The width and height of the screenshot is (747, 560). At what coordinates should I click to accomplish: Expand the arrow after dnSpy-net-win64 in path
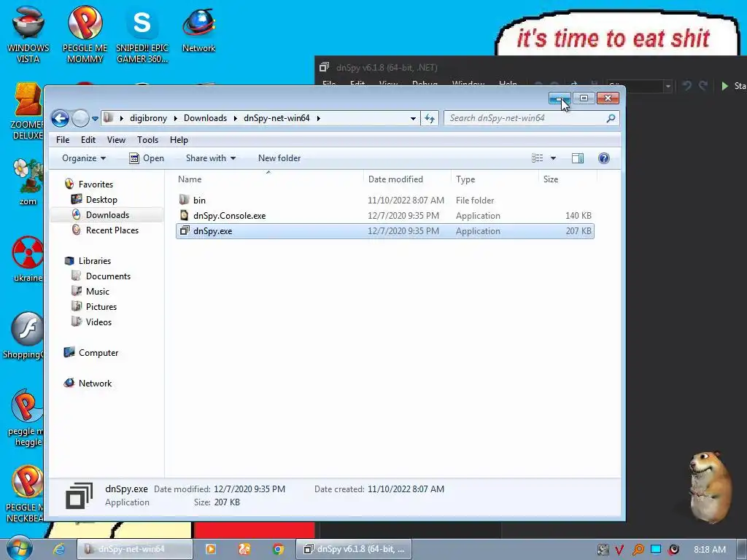tap(318, 118)
